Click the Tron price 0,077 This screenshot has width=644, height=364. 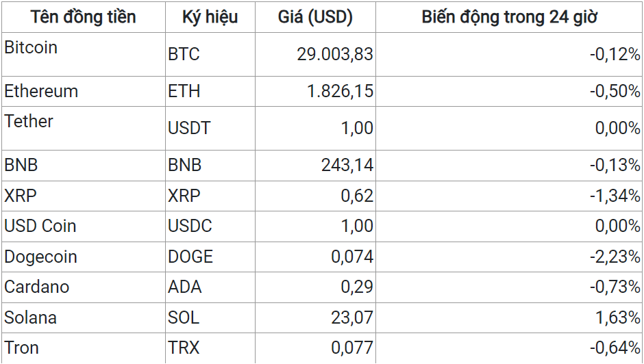click(x=352, y=348)
